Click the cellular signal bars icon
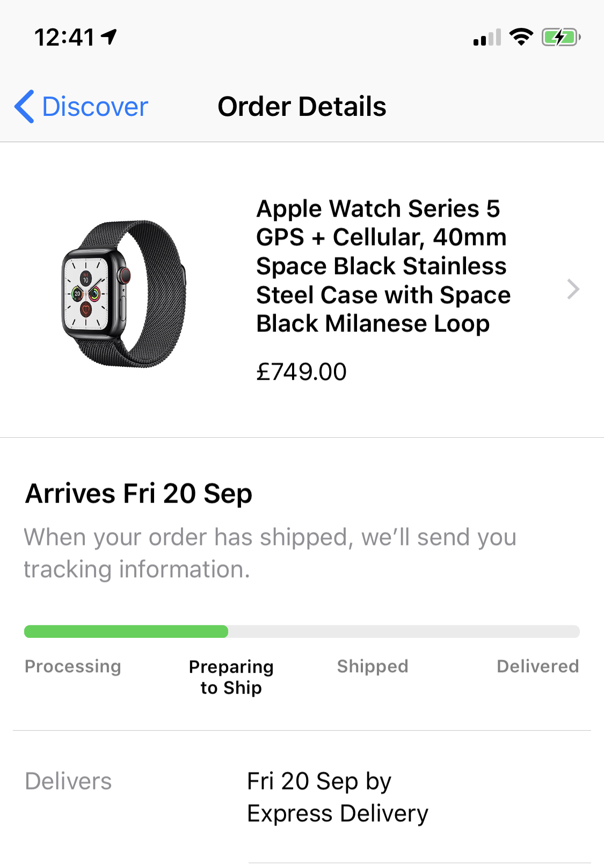The width and height of the screenshot is (604, 868). coord(487,38)
